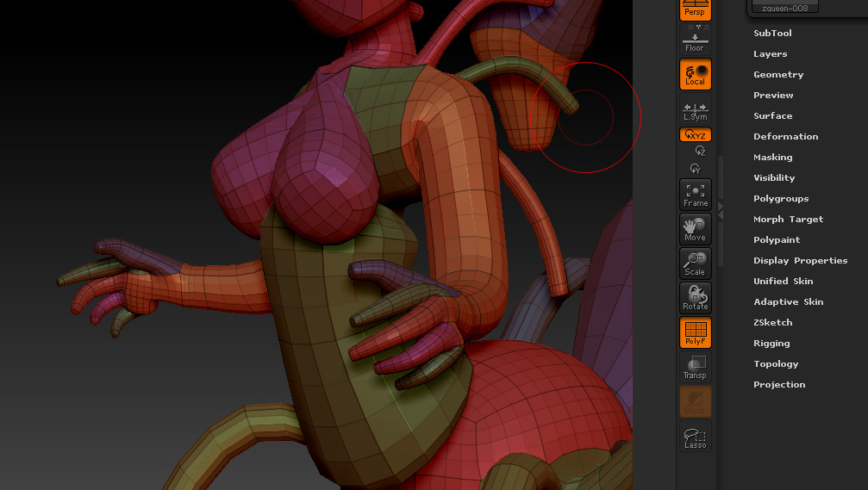The width and height of the screenshot is (868, 490).
Task: Expand the Layers sub-palette
Action: pyautogui.click(x=770, y=54)
